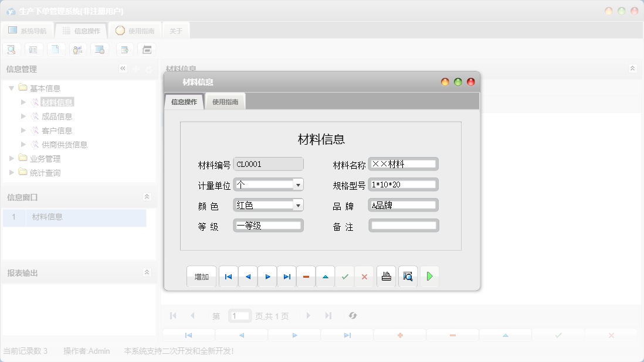Cancel editing with the red X icon
Screen dimensions: 644x362
pyautogui.click(x=364, y=276)
